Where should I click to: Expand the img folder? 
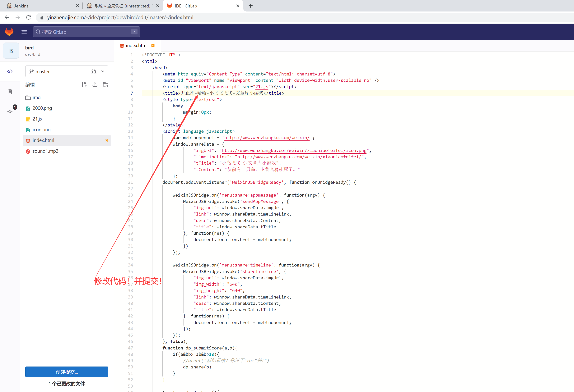37,98
